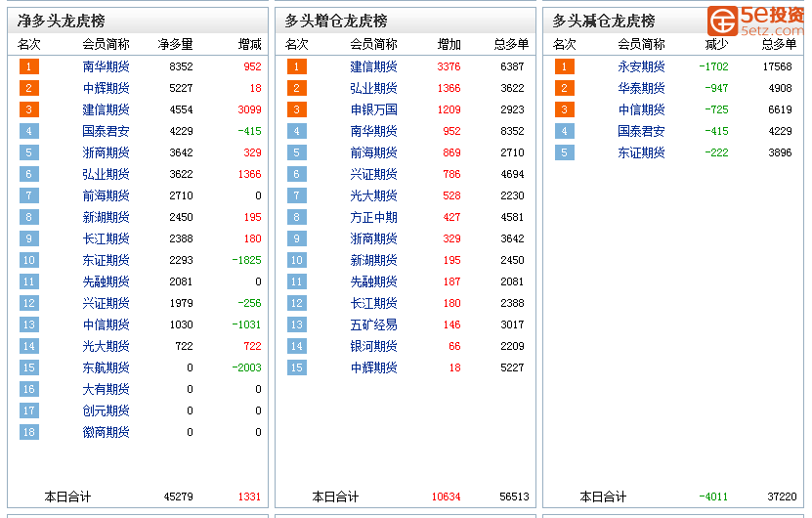Open 五矿经易 member link
Viewport: 812px width, 518px height.
click(374, 324)
